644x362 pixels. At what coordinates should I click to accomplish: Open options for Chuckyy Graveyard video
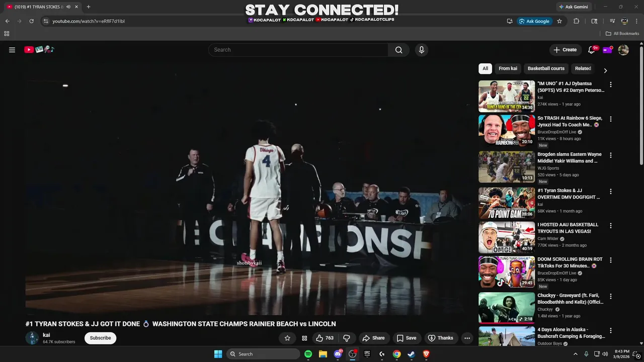click(x=611, y=296)
